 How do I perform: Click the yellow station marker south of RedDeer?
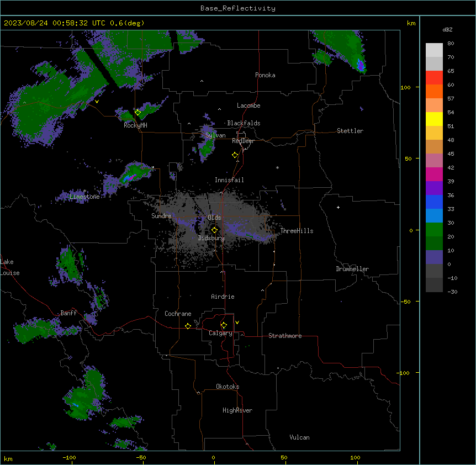pyautogui.click(x=235, y=155)
